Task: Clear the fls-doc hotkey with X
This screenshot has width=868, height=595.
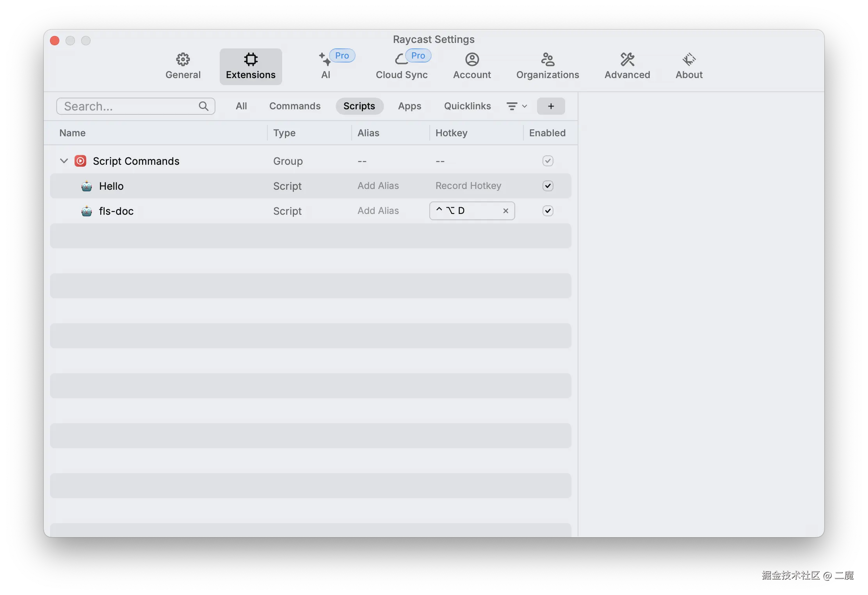Action: (x=505, y=211)
